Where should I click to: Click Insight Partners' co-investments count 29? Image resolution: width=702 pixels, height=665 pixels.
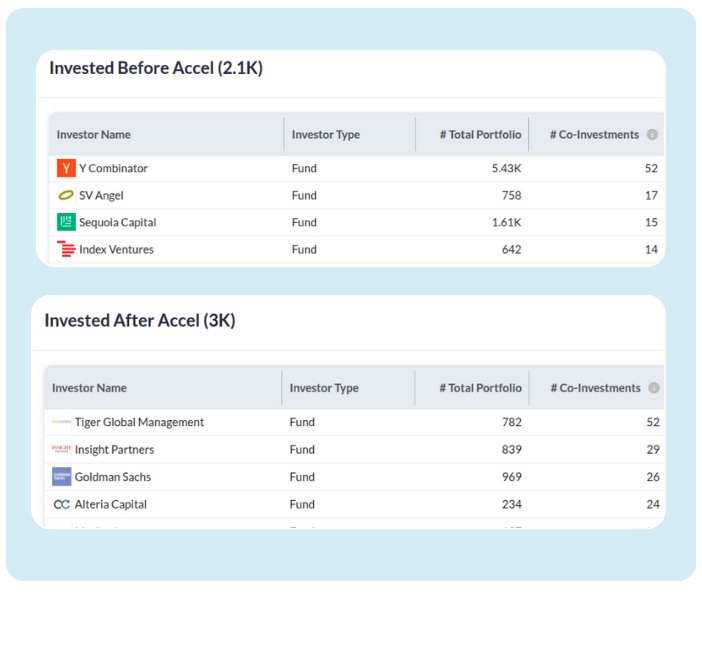[x=653, y=450]
